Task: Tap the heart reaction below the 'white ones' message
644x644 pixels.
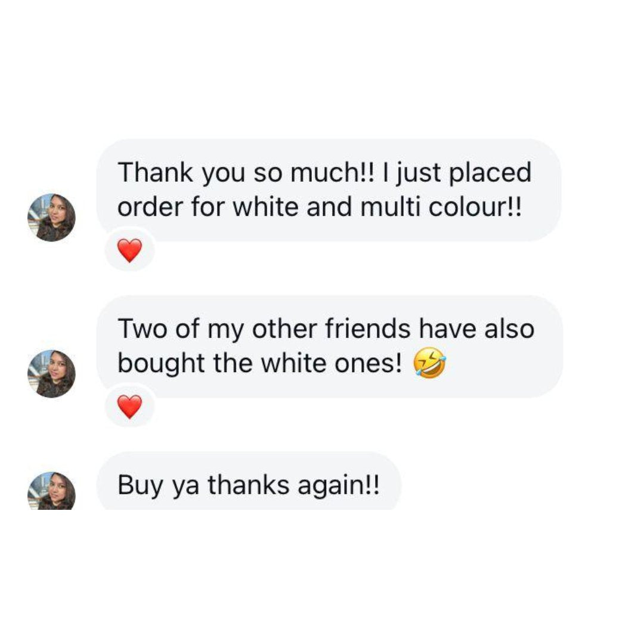Action: 129,407
